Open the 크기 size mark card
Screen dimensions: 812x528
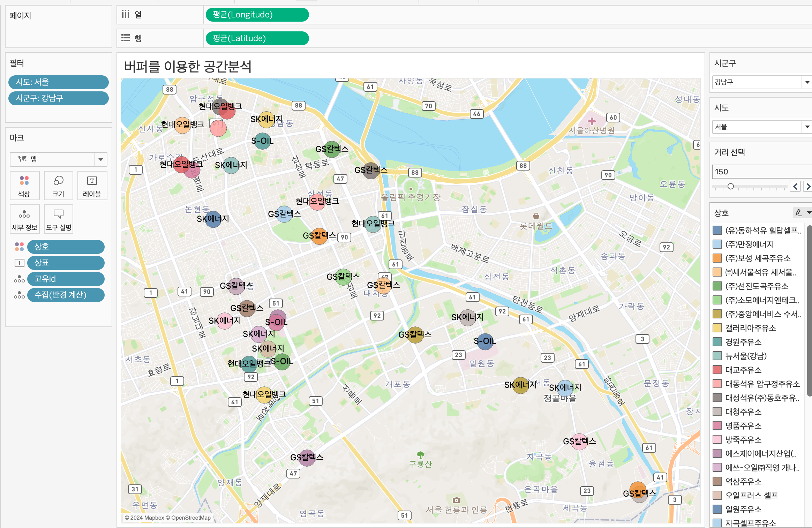coord(58,186)
